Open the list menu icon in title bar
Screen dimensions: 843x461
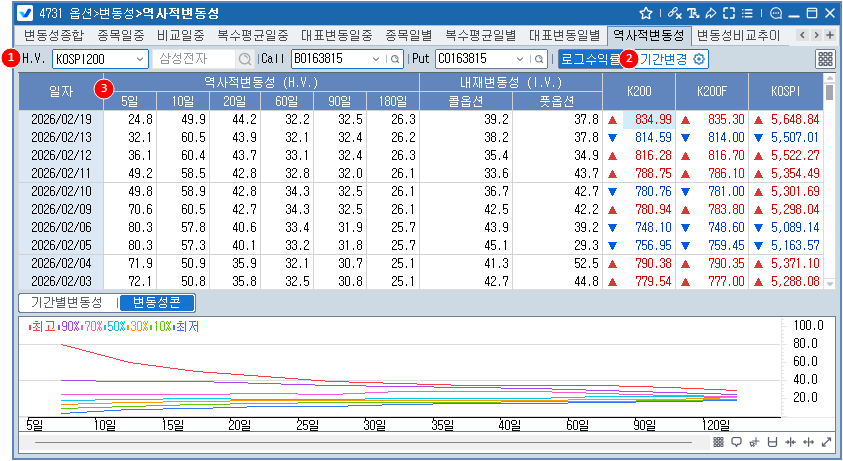(x=746, y=14)
